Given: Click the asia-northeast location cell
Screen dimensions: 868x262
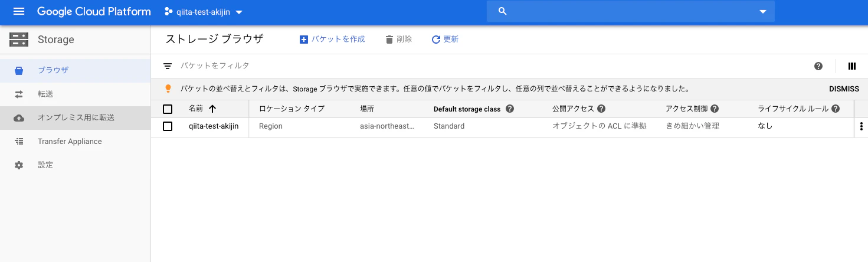Looking at the screenshot, I should coord(387,126).
